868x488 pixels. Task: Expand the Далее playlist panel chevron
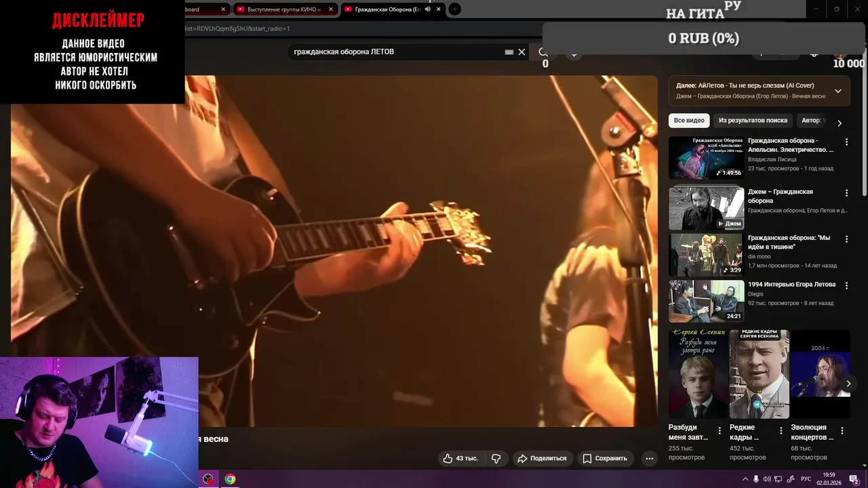[838, 91]
